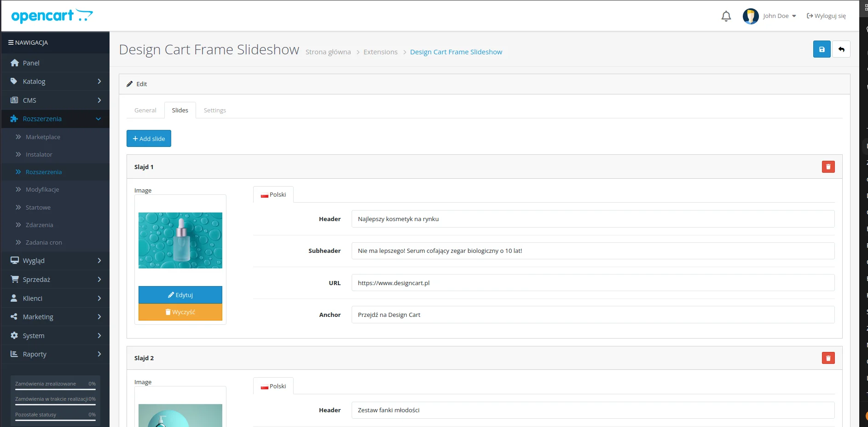Screen dimensions: 868x427
Task: Delete Slajd 1 with red trash icon
Action: point(828,167)
